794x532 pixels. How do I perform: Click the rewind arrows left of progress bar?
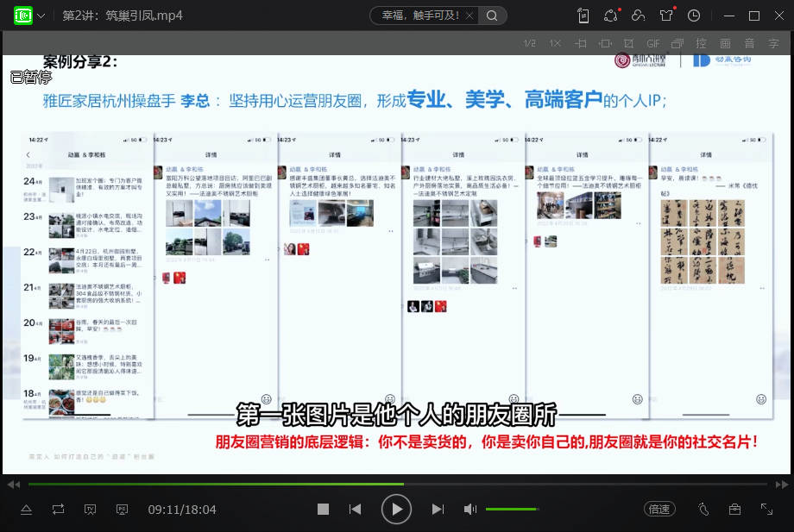[x=14, y=485]
